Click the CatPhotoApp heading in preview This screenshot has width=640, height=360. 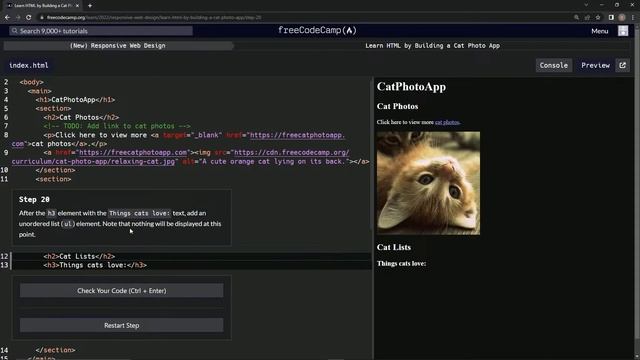411,87
